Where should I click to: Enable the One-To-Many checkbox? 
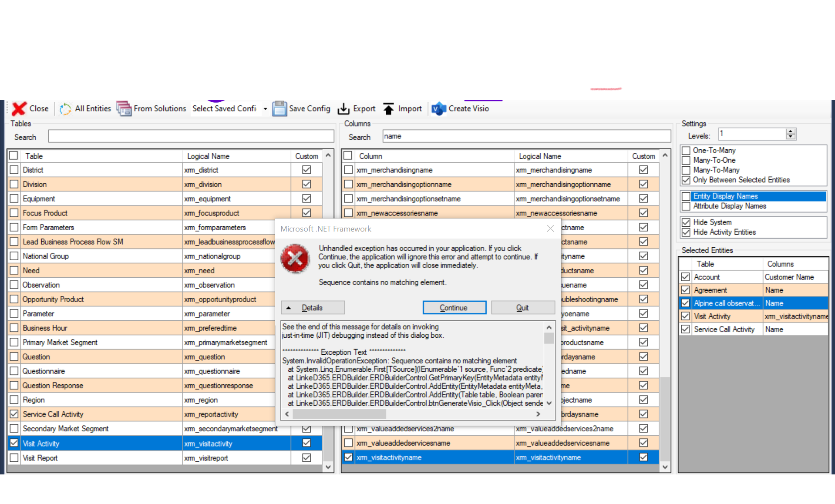click(x=686, y=151)
